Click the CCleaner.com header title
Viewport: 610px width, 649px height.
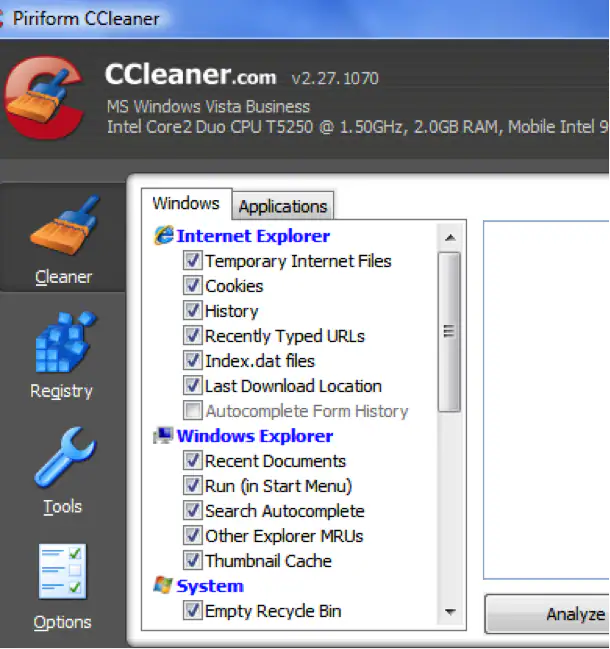click(x=190, y=75)
